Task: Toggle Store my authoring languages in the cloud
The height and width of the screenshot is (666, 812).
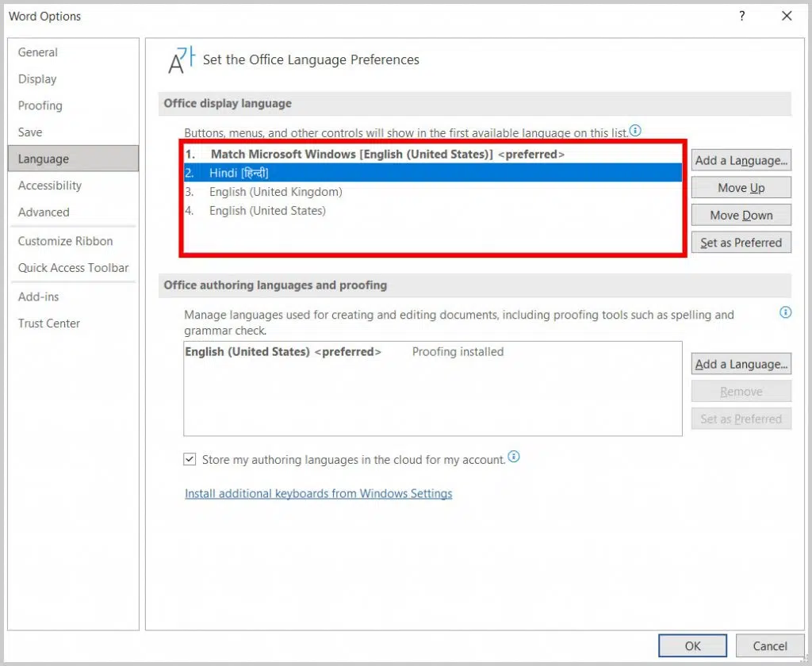Action: [x=190, y=459]
